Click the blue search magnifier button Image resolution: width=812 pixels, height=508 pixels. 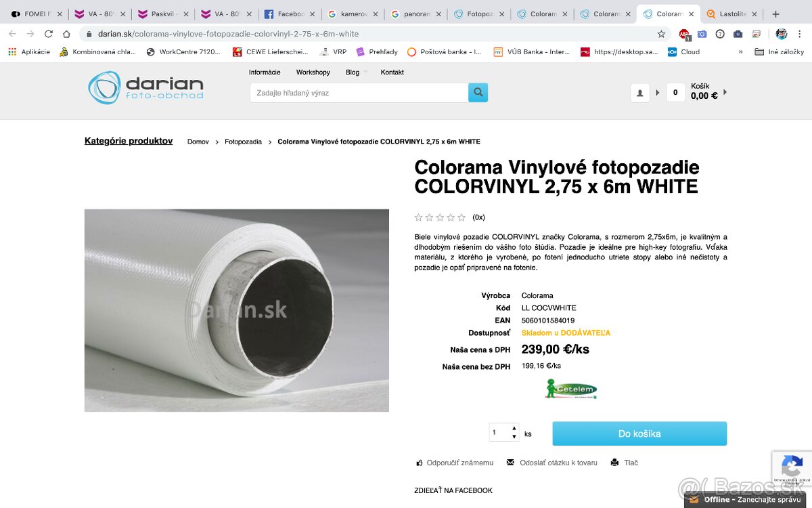click(x=478, y=92)
